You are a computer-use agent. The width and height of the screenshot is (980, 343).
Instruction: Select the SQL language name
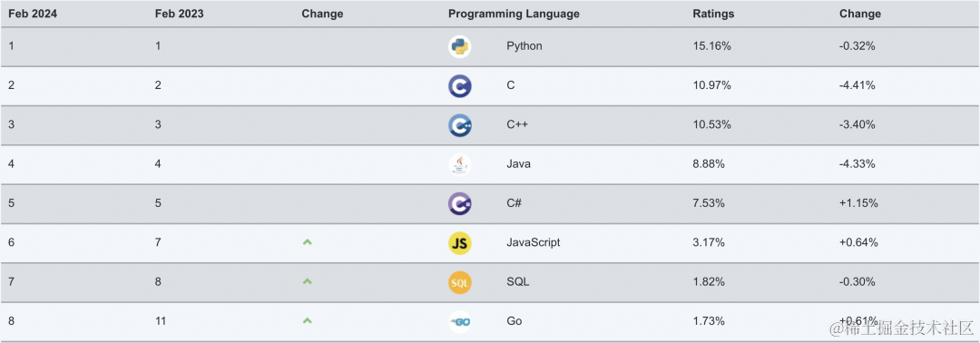(x=517, y=282)
